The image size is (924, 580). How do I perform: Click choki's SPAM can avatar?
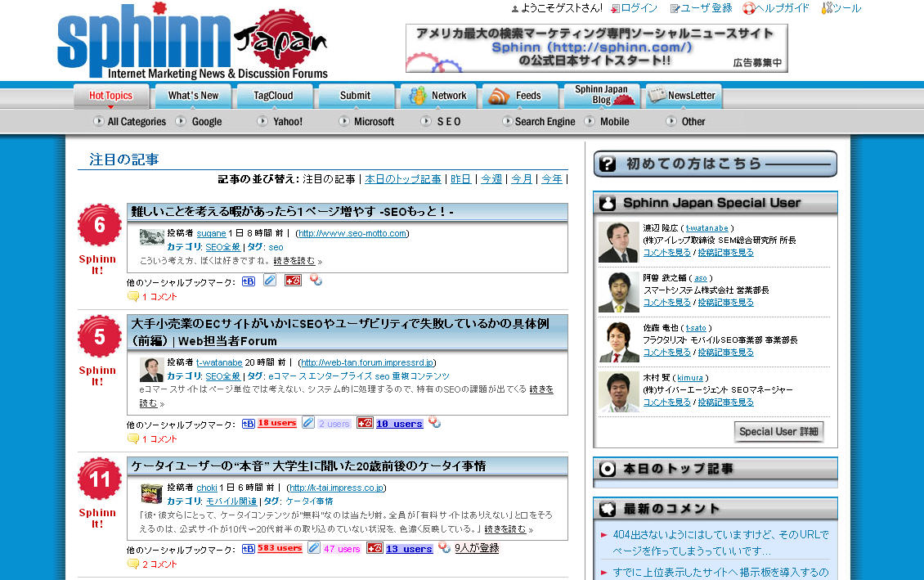151,494
